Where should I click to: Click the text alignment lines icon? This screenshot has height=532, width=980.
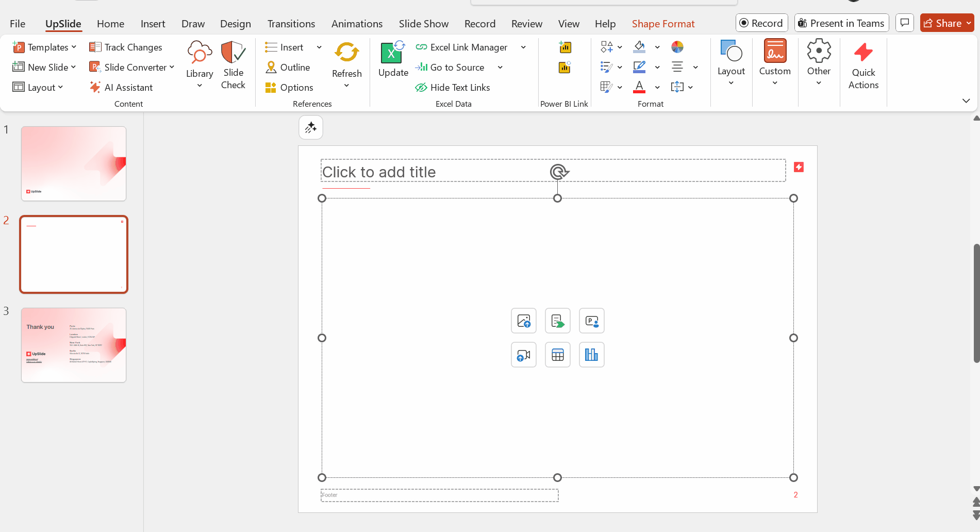pyautogui.click(x=677, y=67)
